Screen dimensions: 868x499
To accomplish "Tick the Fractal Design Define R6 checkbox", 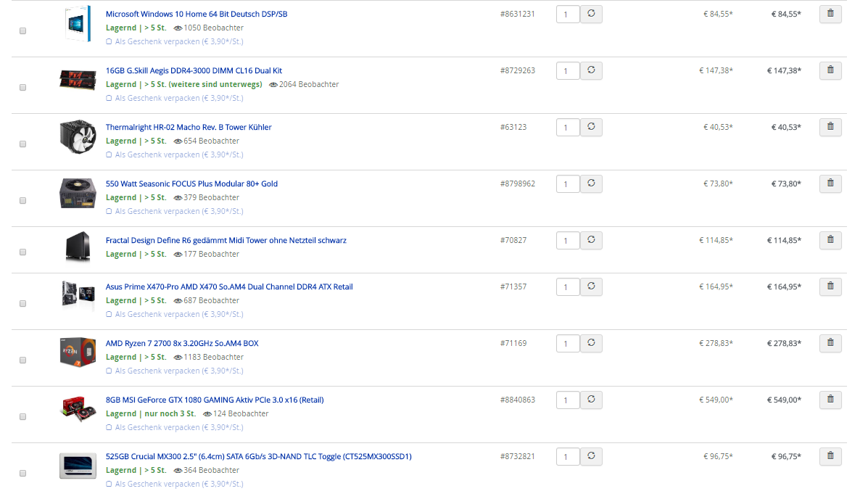I will coord(22,252).
